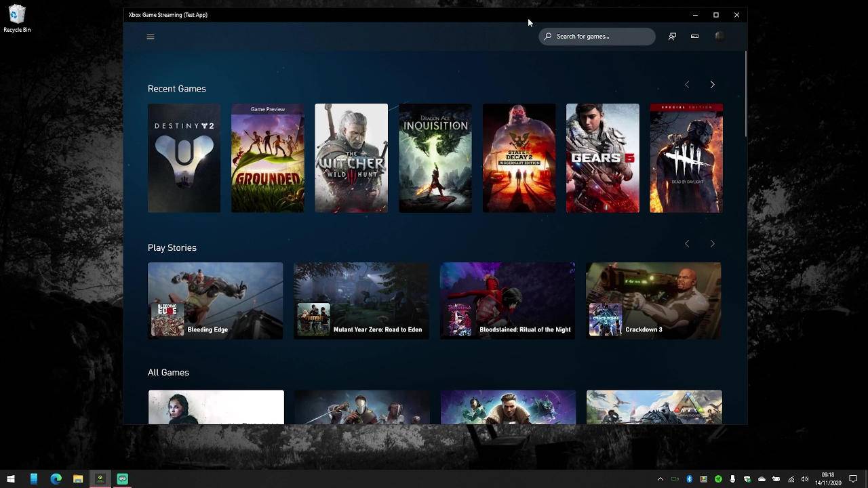Image resolution: width=868 pixels, height=488 pixels.
Task: Show next Recent Games with right arrow
Action: (x=712, y=85)
